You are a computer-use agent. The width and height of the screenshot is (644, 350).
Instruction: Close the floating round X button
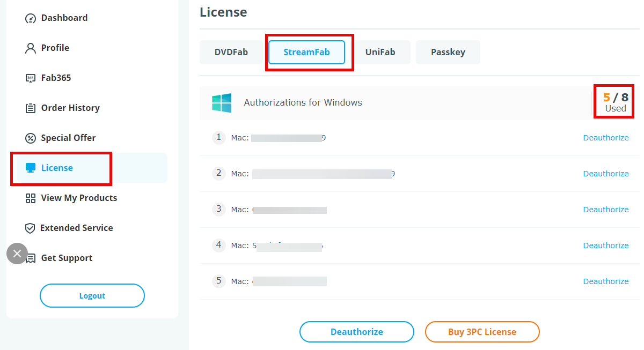[17, 254]
